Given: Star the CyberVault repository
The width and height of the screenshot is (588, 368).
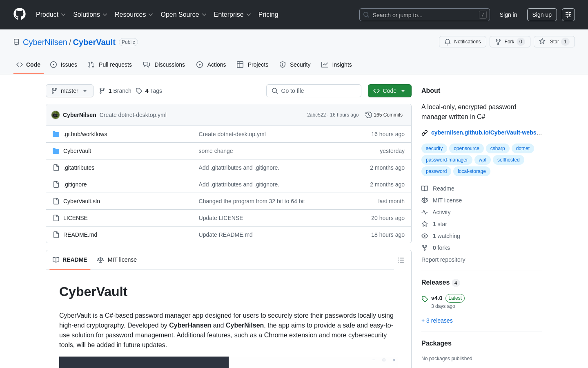Looking at the screenshot, I should pos(554,42).
